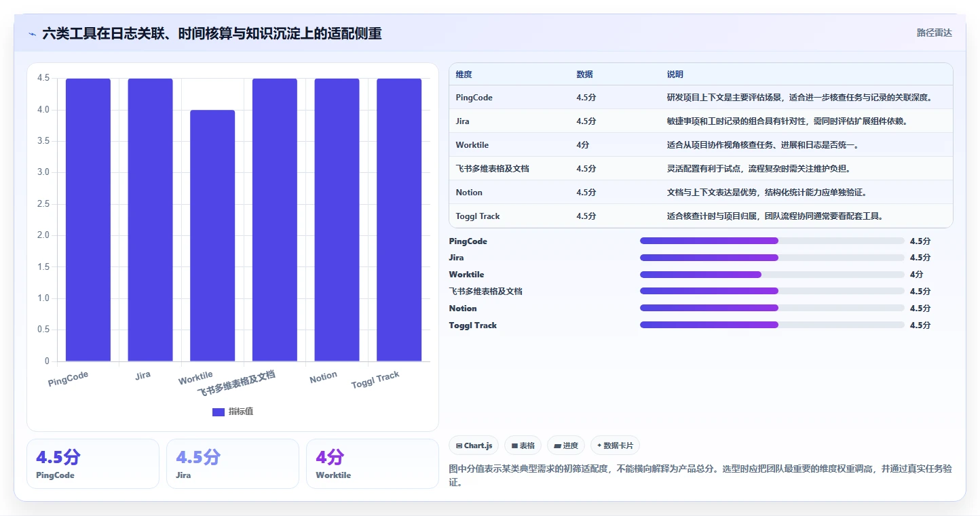Screen dimensions: 980x516
Task: Select the Notion cell in table
Action: point(469,193)
